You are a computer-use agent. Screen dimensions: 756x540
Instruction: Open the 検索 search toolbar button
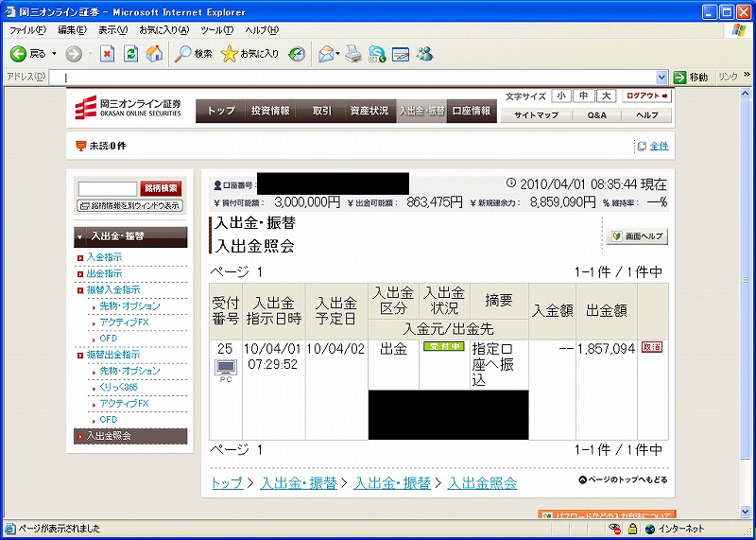point(194,54)
